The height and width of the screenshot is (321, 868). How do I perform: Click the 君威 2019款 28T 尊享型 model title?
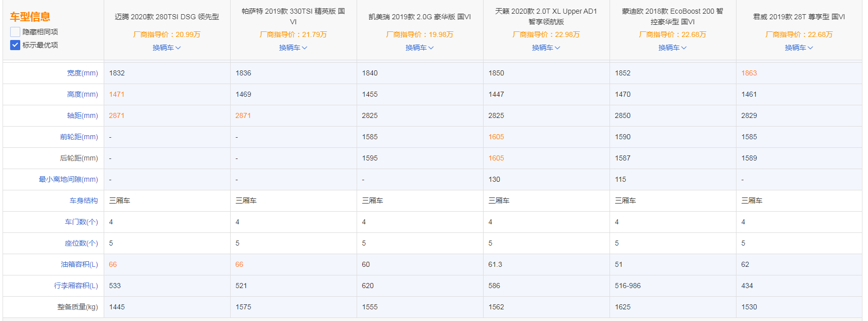(799, 17)
